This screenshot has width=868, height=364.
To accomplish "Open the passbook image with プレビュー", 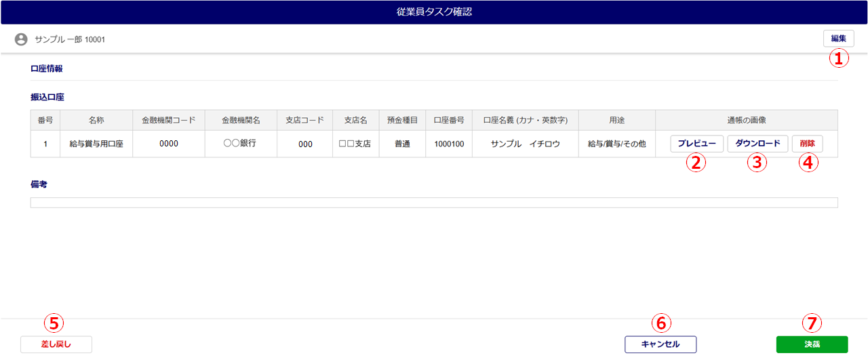I will point(696,144).
